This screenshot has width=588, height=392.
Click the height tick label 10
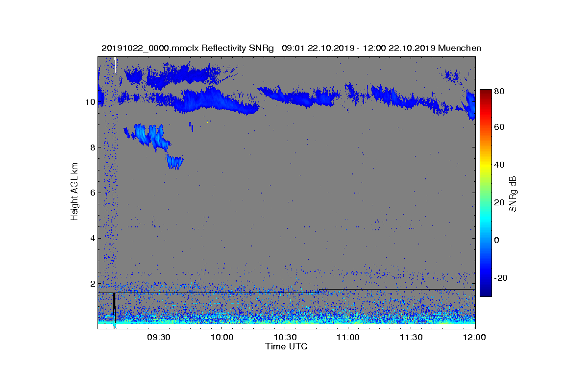click(89, 102)
